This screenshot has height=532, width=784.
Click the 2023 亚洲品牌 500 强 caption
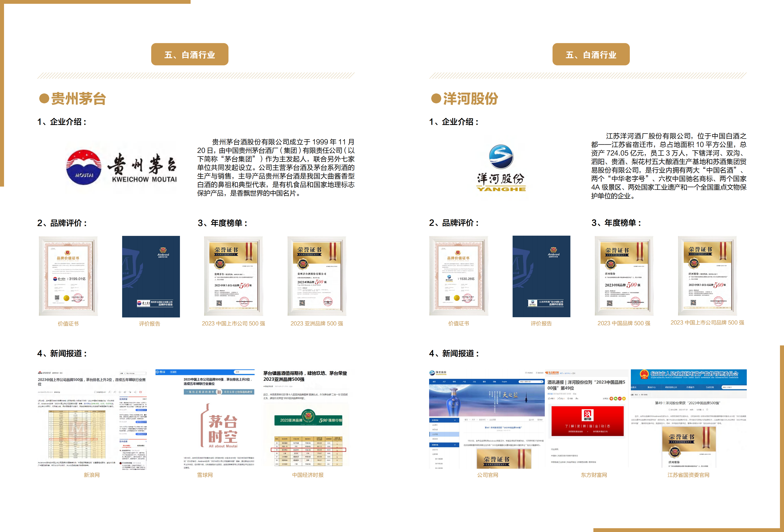[x=317, y=324]
